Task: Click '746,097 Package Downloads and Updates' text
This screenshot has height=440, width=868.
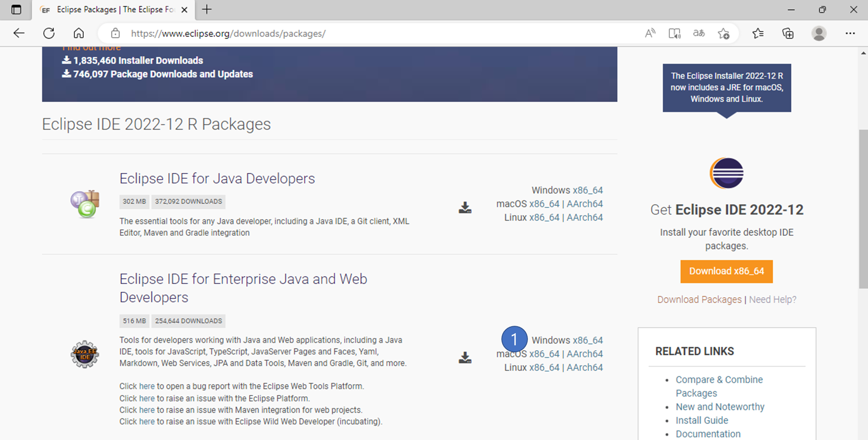Action: coord(163,74)
